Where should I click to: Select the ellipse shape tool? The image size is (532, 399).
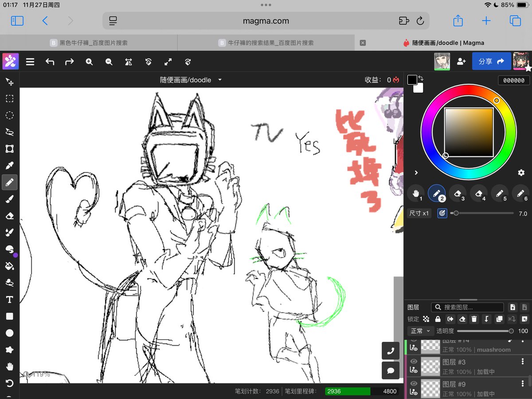point(9,333)
